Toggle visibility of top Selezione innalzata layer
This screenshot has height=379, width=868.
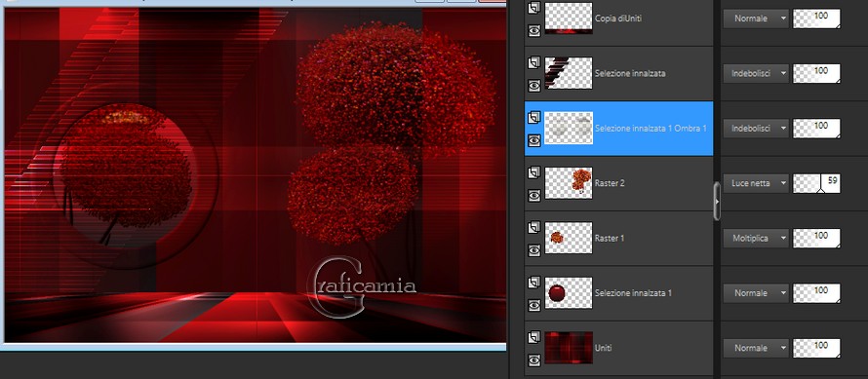[533, 85]
